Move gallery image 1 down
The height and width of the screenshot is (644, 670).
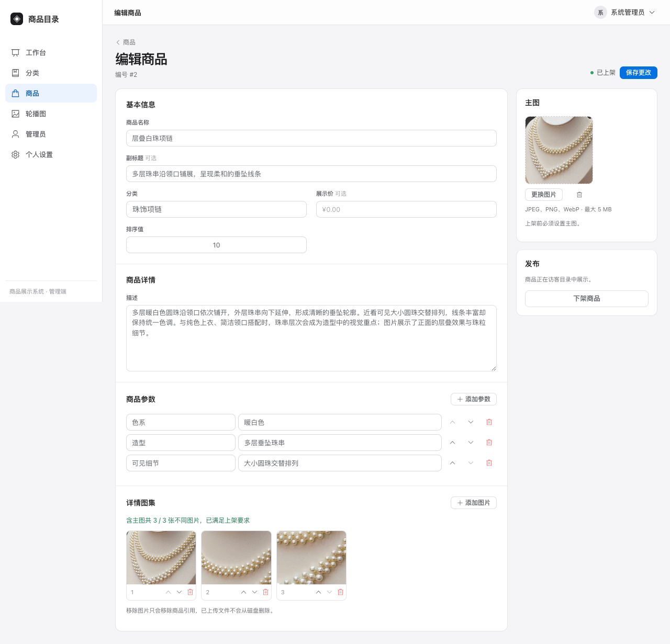pyautogui.click(x=180, y=592)
